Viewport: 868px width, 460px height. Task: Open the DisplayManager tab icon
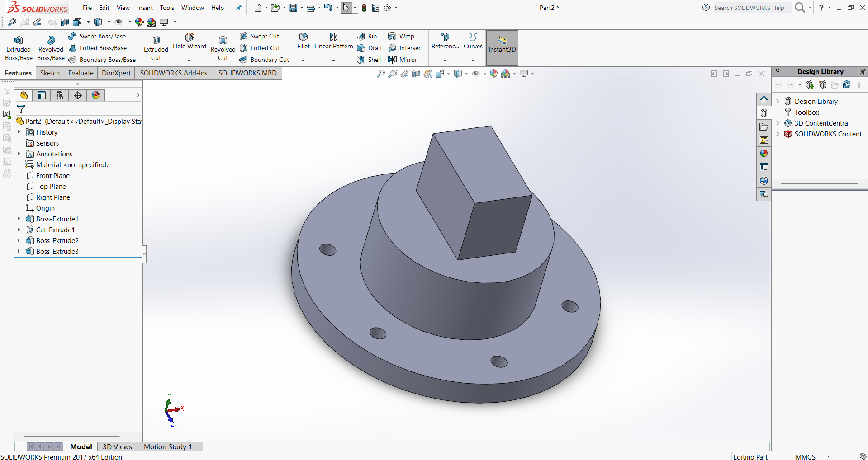(x=96, y=95)
